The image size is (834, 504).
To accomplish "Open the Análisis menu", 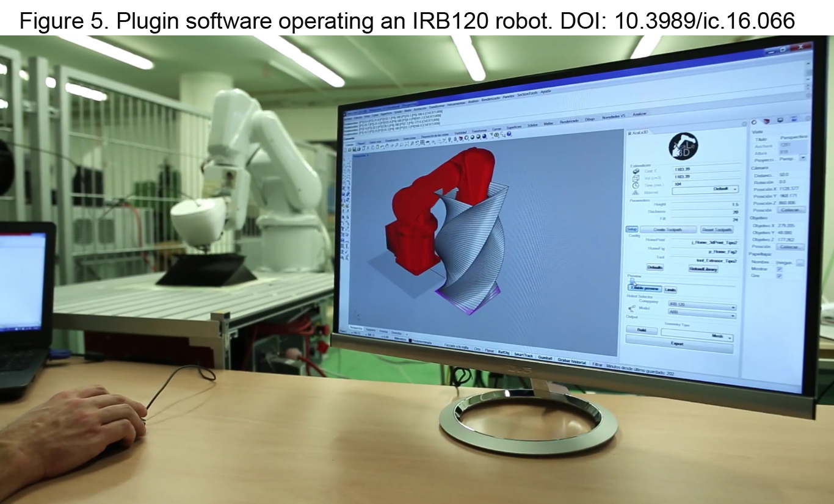I will [x=473, y=101].
